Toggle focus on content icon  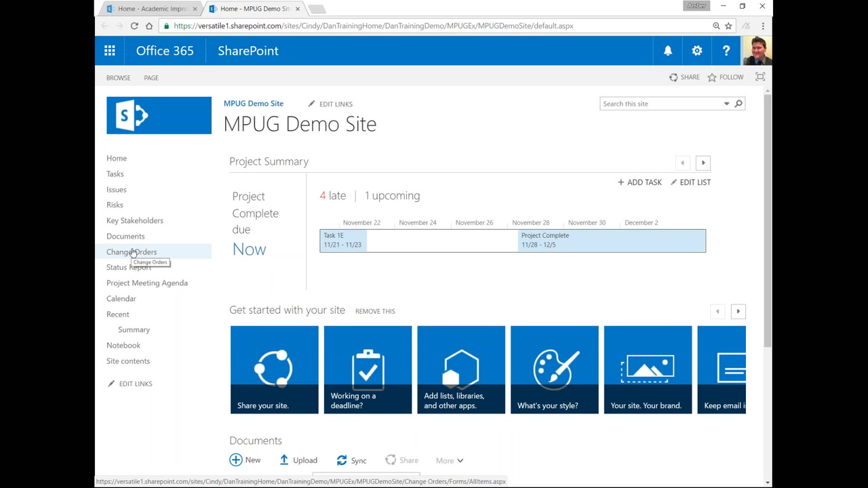coord(760,77)
